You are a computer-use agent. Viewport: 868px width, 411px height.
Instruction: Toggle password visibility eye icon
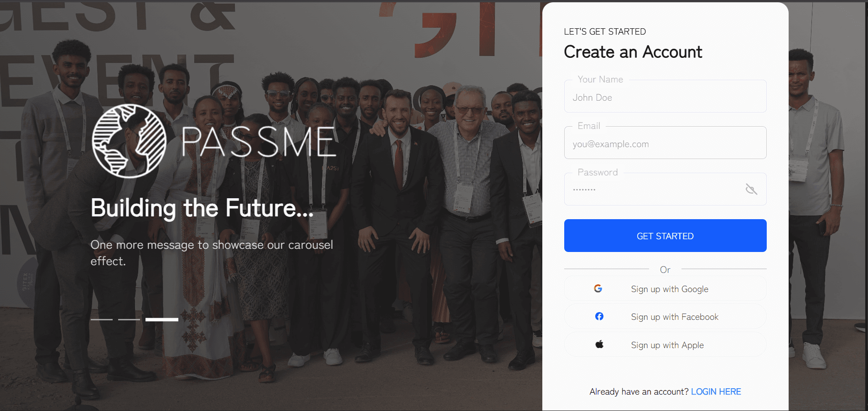point(751,189)
